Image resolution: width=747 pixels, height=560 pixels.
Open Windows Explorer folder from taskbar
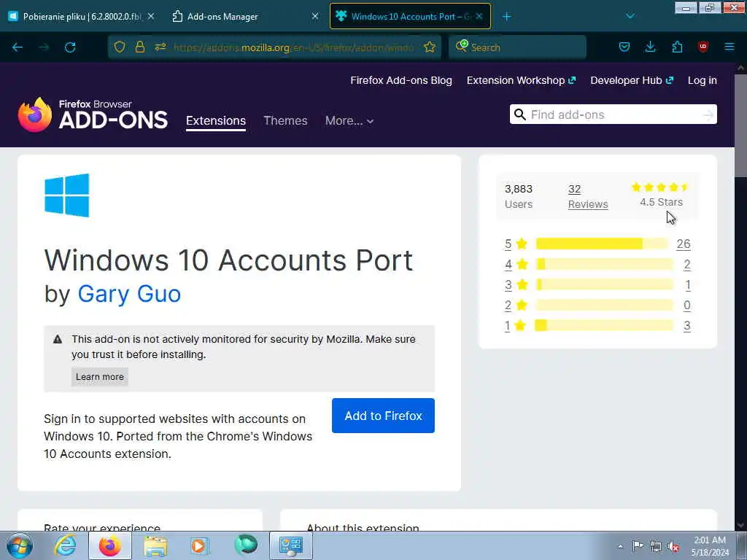point(155,546)
